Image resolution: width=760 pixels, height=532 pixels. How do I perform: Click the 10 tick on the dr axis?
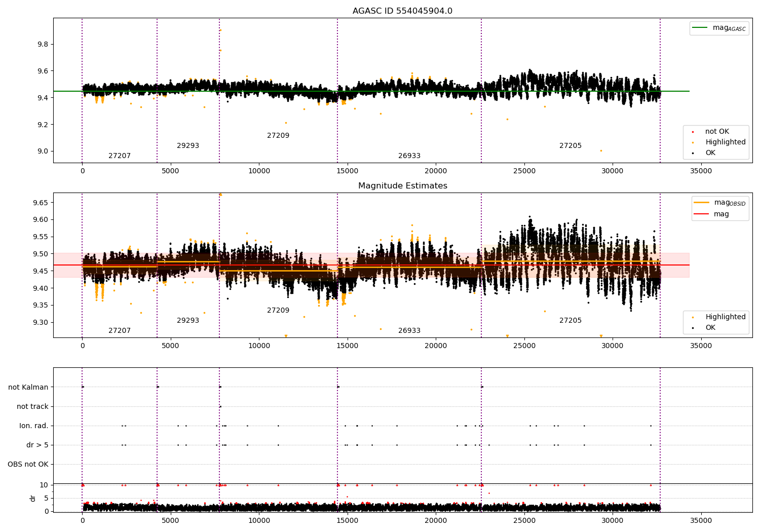coord(44,485)
